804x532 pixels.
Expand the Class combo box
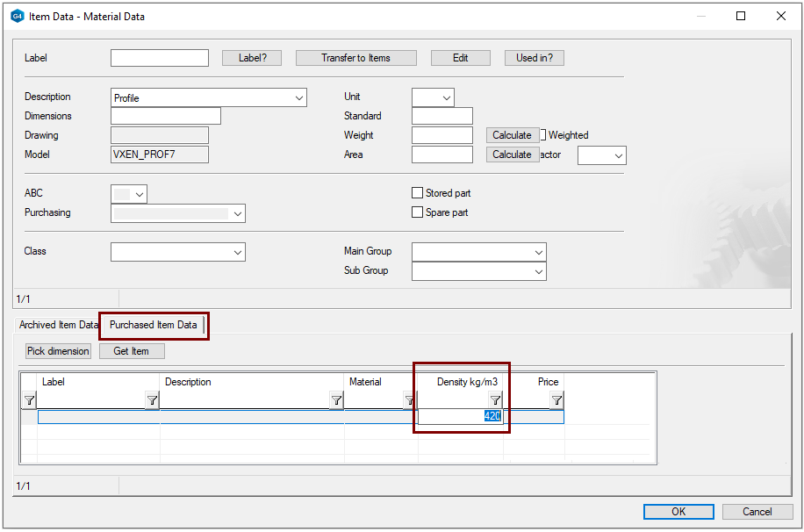[237, 253]
